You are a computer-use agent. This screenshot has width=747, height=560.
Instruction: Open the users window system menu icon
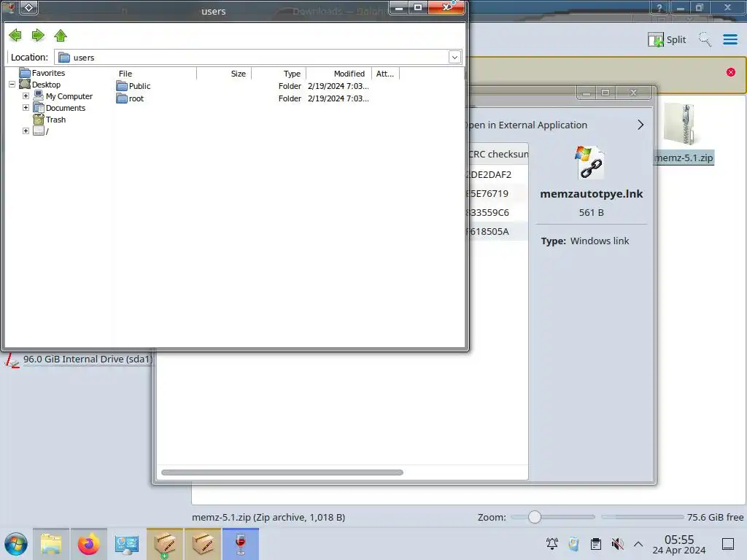point(28,7)
